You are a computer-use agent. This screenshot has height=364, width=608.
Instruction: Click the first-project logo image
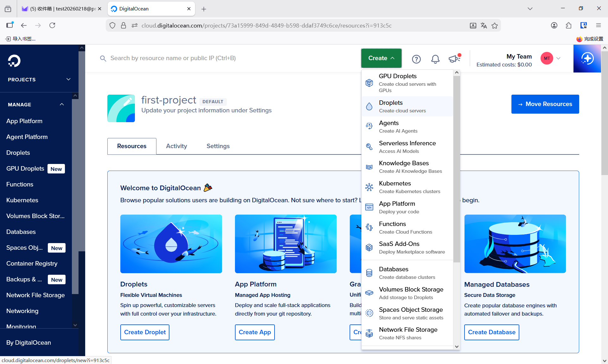[x=121, y=108]
